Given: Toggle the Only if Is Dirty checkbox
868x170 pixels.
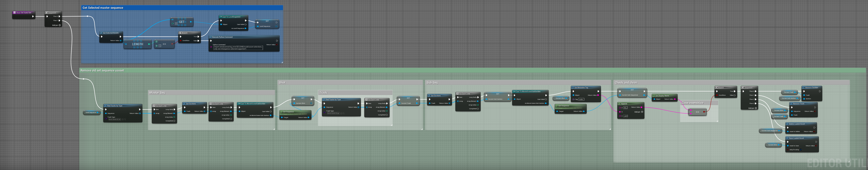Looking at the screenshot, I should pos(801,150).
